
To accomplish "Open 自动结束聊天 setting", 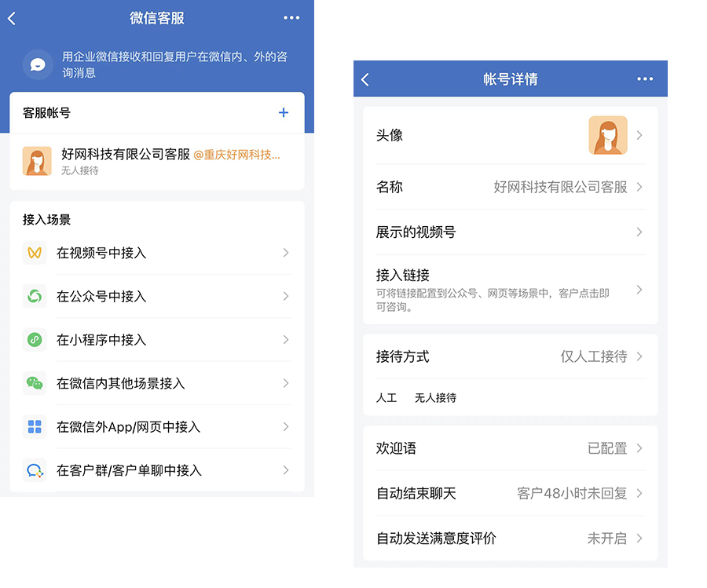I will tap(511, 493).
